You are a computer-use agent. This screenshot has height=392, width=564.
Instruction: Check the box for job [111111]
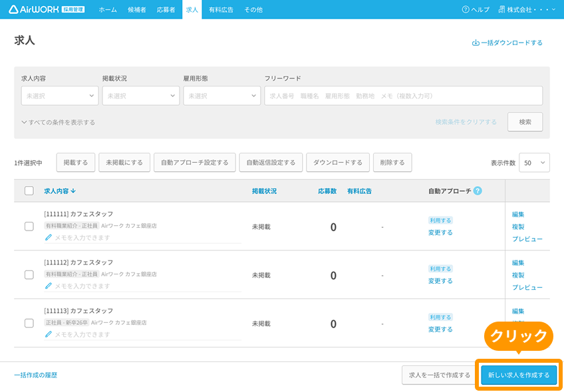coord(29,227)
